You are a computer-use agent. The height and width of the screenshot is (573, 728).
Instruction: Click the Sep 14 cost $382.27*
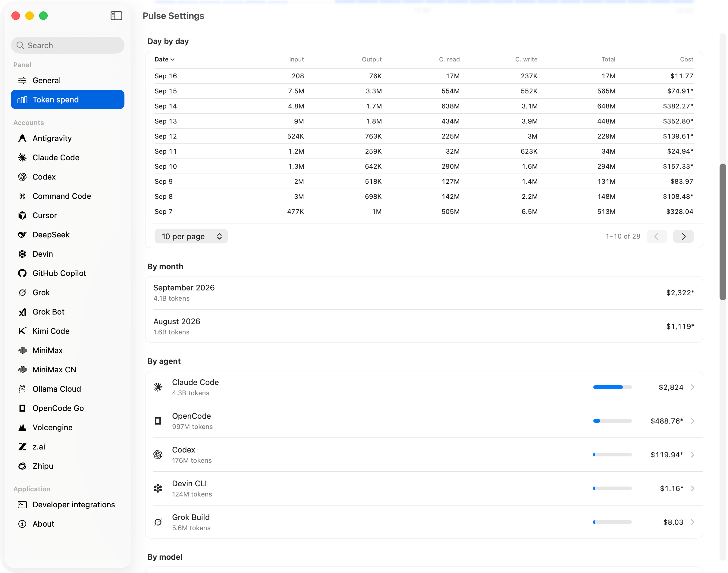[678, 106]
